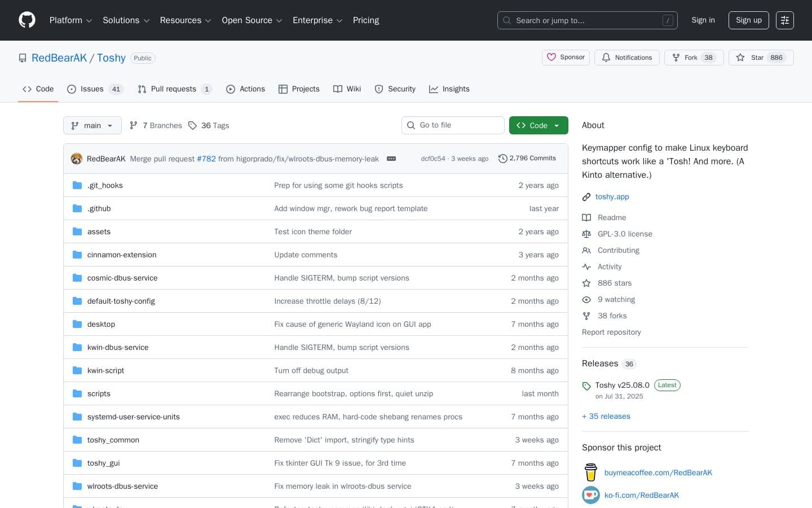Click the link chain icon beside toshy.app
The width and height of the screenshot is (812, 508).
(586, 196)
